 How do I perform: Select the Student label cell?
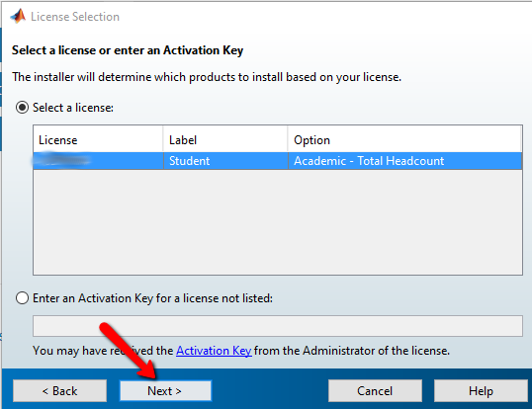(225, 161)
